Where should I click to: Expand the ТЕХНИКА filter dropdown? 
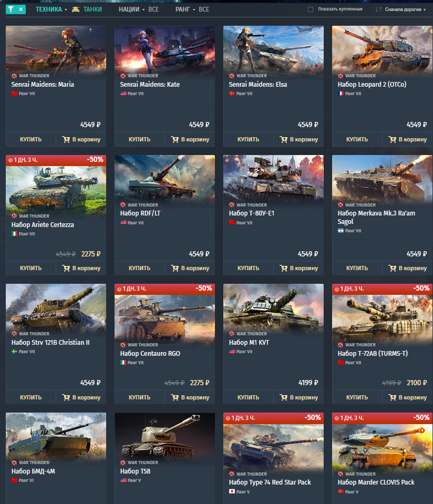point(51,9)
